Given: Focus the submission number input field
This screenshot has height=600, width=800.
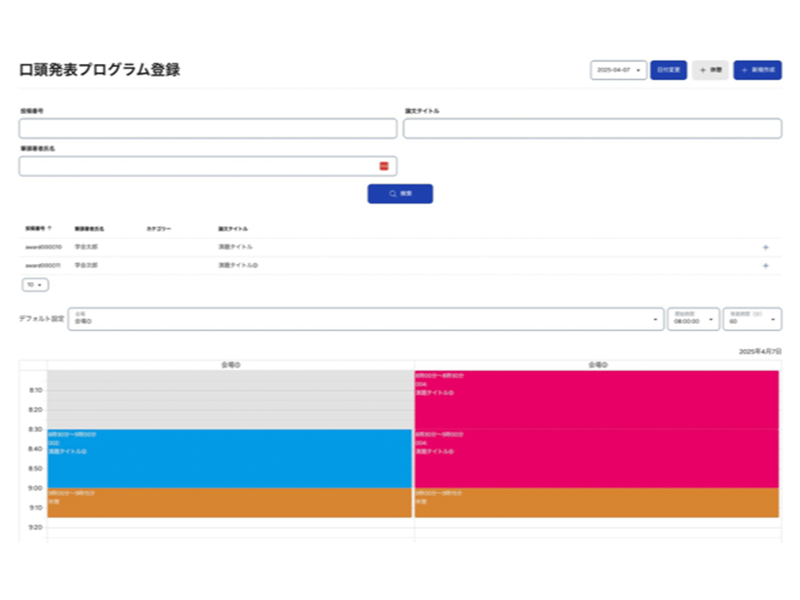Looking at the screenshot, I should click(208, 129).
